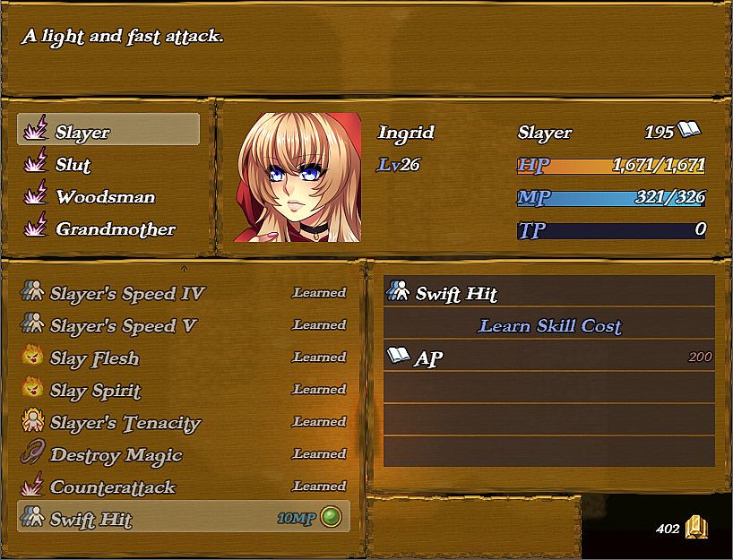Click the Counterattack spark icon
733x560 pixels.
[32, 484]
